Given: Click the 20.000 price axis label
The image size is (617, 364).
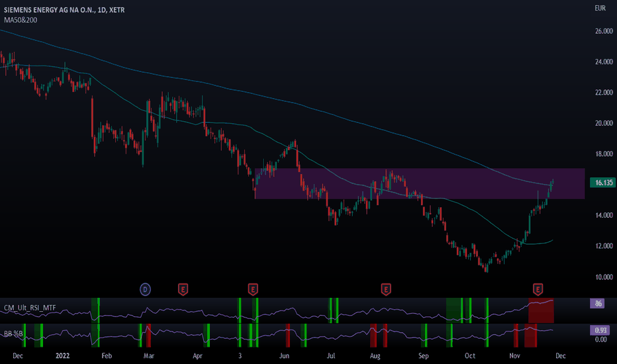Looking at the screenshot, I should click(604, 123).
